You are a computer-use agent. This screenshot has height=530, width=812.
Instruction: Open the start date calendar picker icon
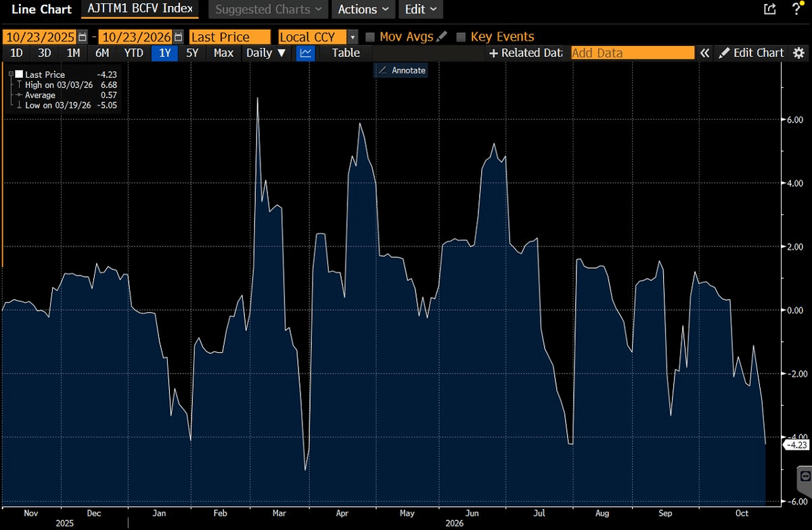pos(83,37)
